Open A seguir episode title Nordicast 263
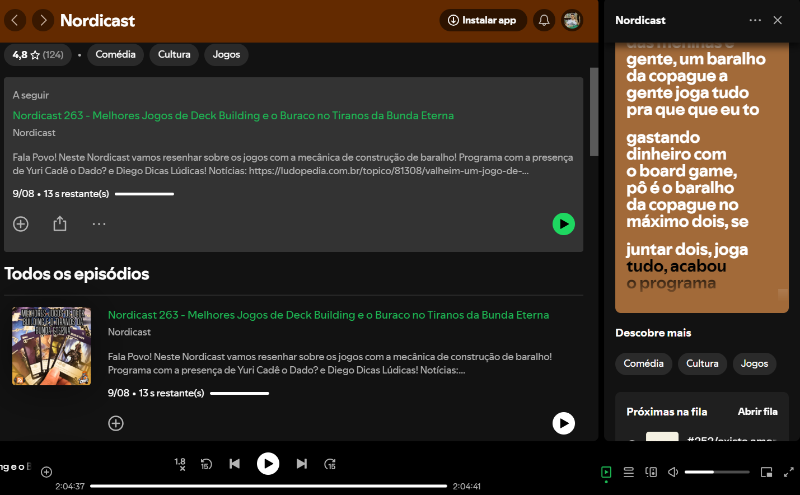This screenshot has width=800, height=495. pos(233,115)
